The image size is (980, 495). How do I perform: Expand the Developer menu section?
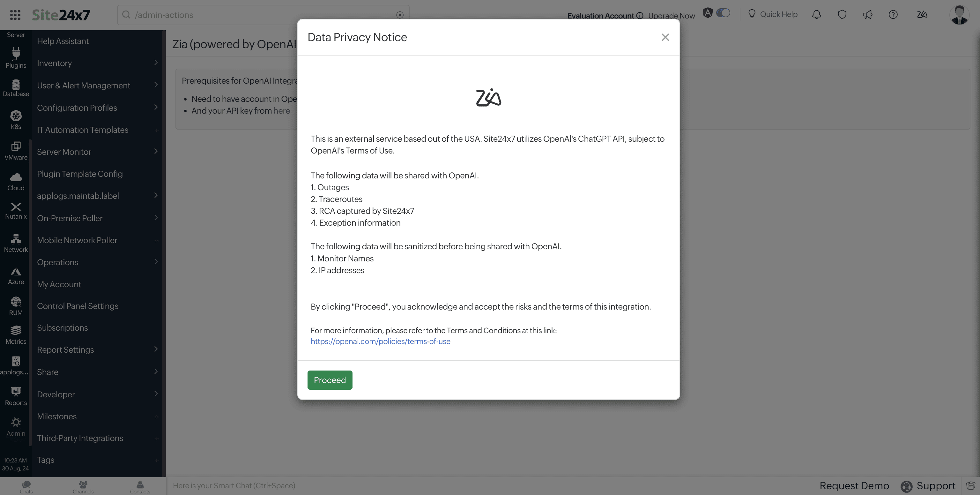click(97, 394)
